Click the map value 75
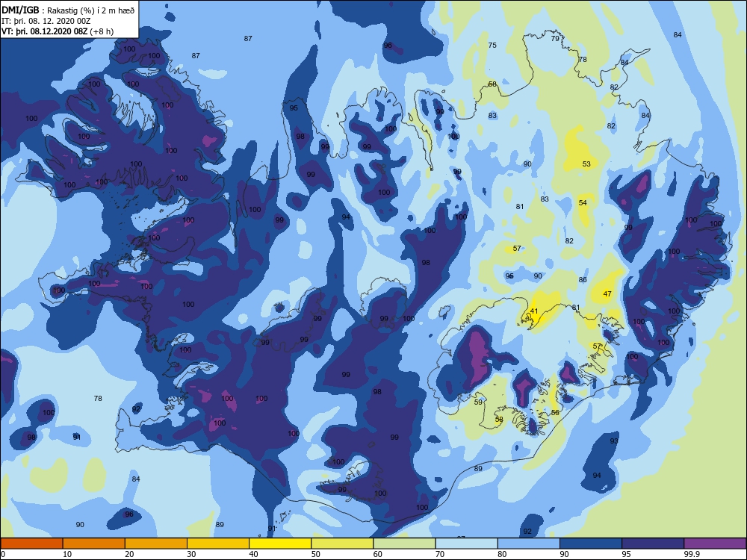The width and height of the screenshot is (747, 560). pos(492,46)
